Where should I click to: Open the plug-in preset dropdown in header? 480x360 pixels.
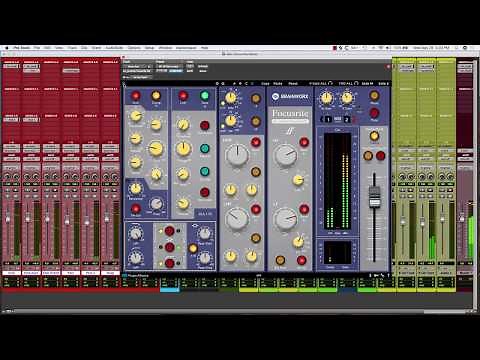pyautogui.click(x=169, y=66)
